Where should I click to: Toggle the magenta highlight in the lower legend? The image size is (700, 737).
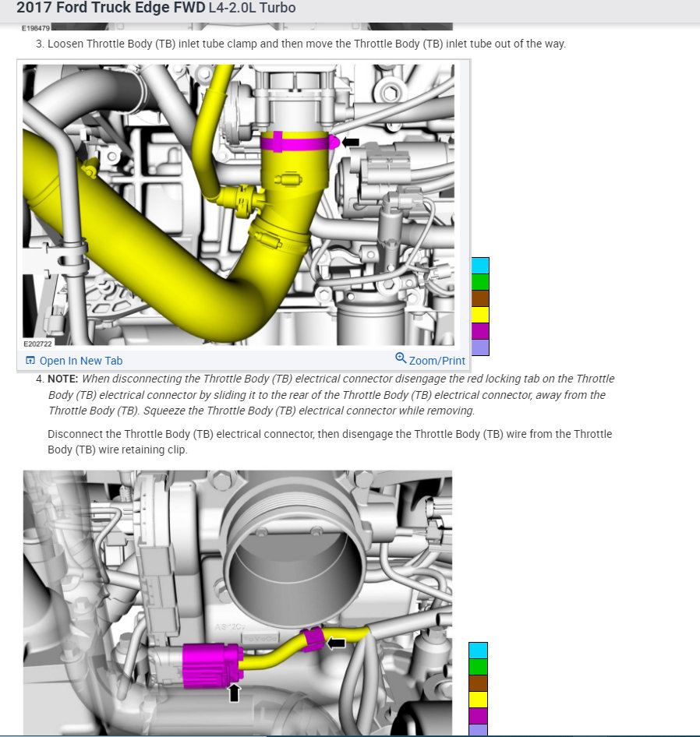coord(476,717)
